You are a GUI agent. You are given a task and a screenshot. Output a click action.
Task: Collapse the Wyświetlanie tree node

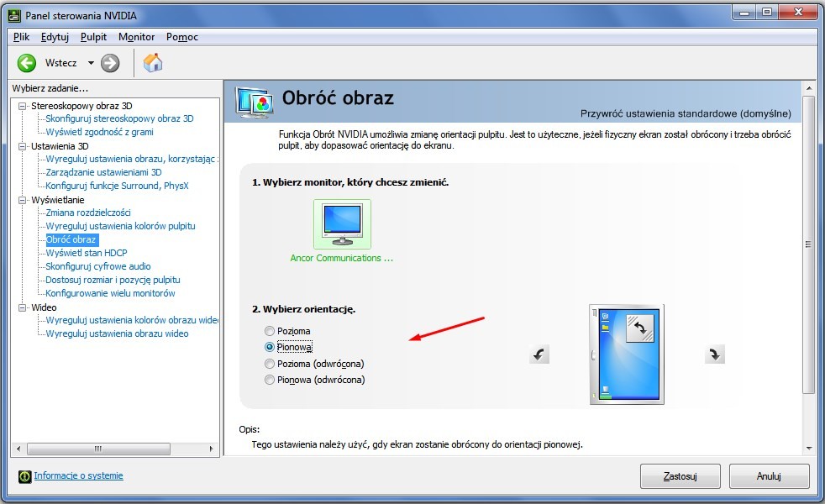[22, 200]
